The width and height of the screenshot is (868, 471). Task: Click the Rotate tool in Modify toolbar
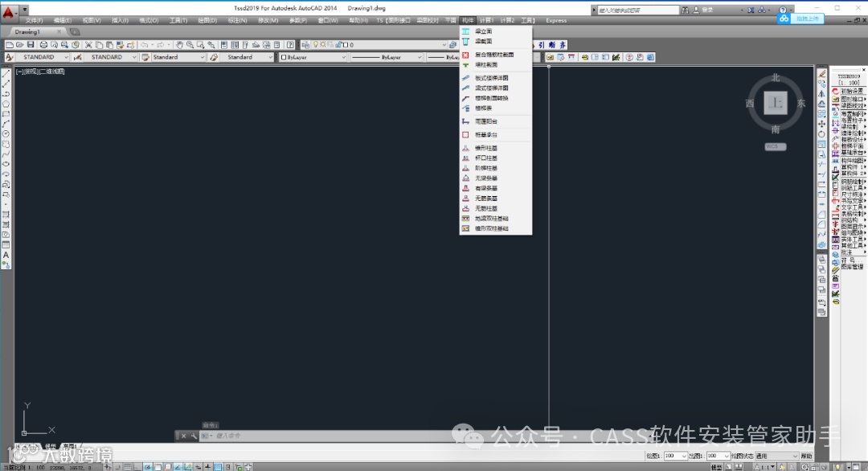point(822,134)
